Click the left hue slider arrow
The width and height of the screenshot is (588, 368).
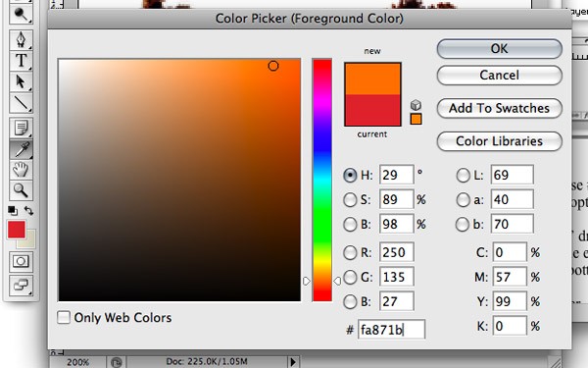click(307, 281)
